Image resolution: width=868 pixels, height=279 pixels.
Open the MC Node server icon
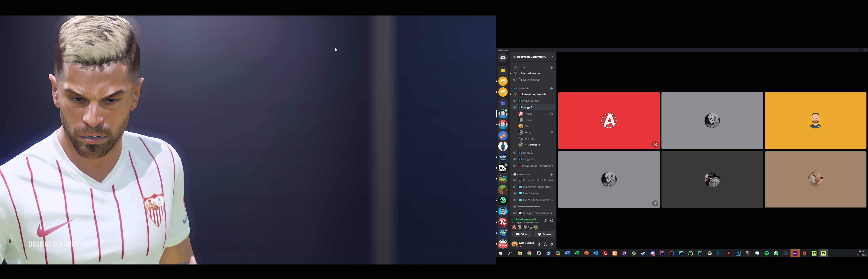coord(503,168)
